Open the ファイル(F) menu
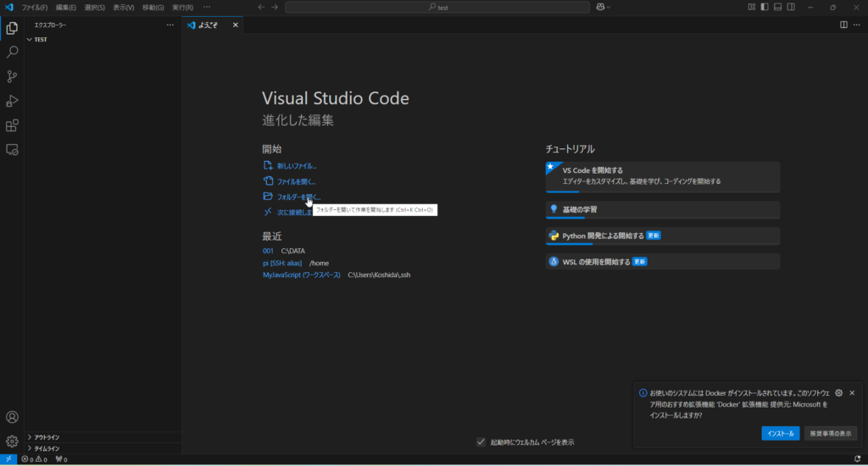The width and height of the screenshot is (868, 466). click(x=34, y=7)
